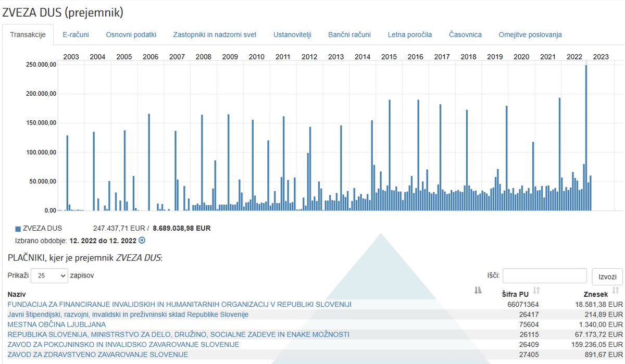This screenshot has width=625, height=364.
Task: Switch to the Časovnica tab
Action: click(465, 35)
